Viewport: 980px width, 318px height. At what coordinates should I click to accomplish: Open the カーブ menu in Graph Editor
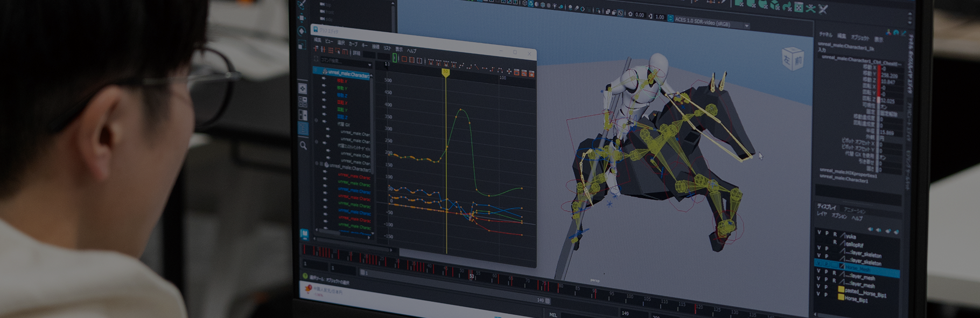353,44
